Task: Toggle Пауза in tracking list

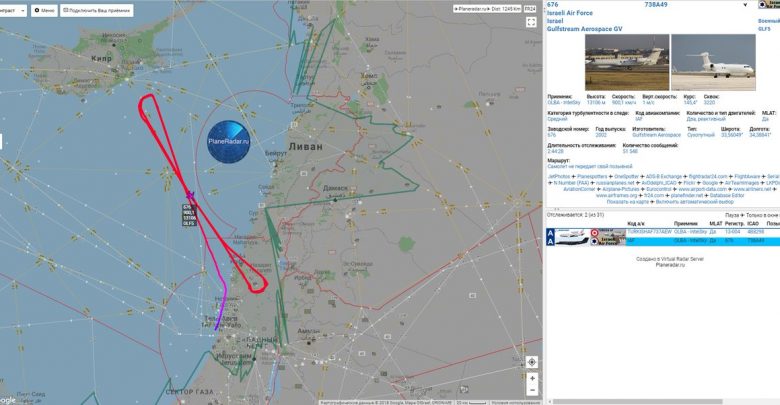Action: click(732, 215)
